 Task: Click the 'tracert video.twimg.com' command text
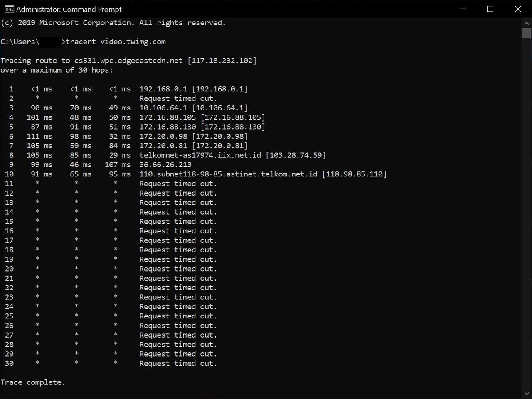coord(116,42)
